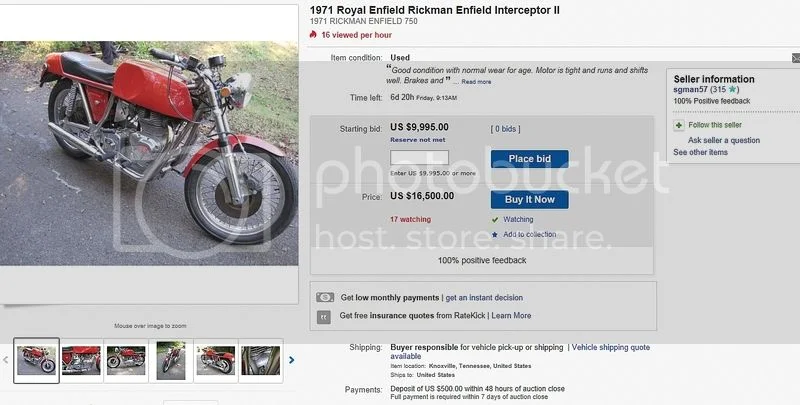The image size is (800, 405).
Task: Click the Place bid button
Action: pos(530,159)
